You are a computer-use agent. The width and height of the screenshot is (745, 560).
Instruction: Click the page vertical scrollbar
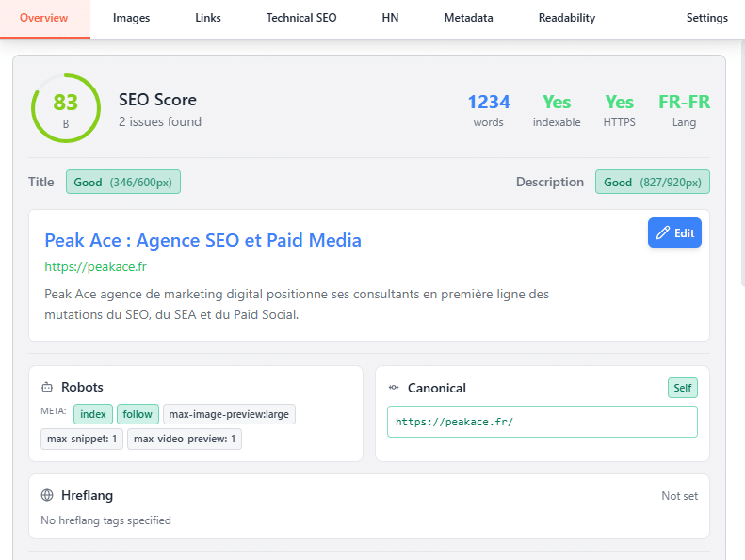pos(742,164)
